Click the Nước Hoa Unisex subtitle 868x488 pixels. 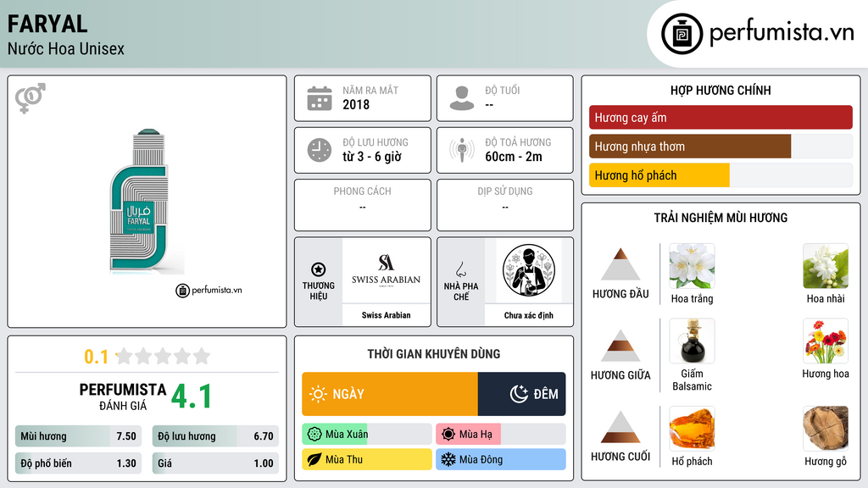(x=66, y=48)
